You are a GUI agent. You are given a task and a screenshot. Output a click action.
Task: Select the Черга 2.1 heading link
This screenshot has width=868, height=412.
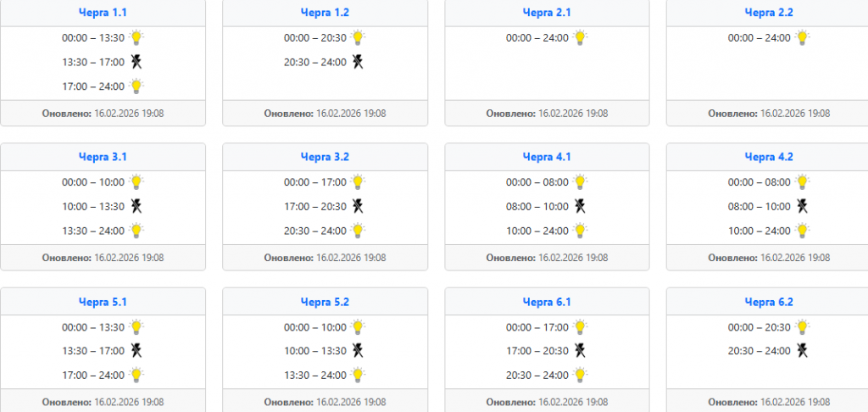point(547,12)
